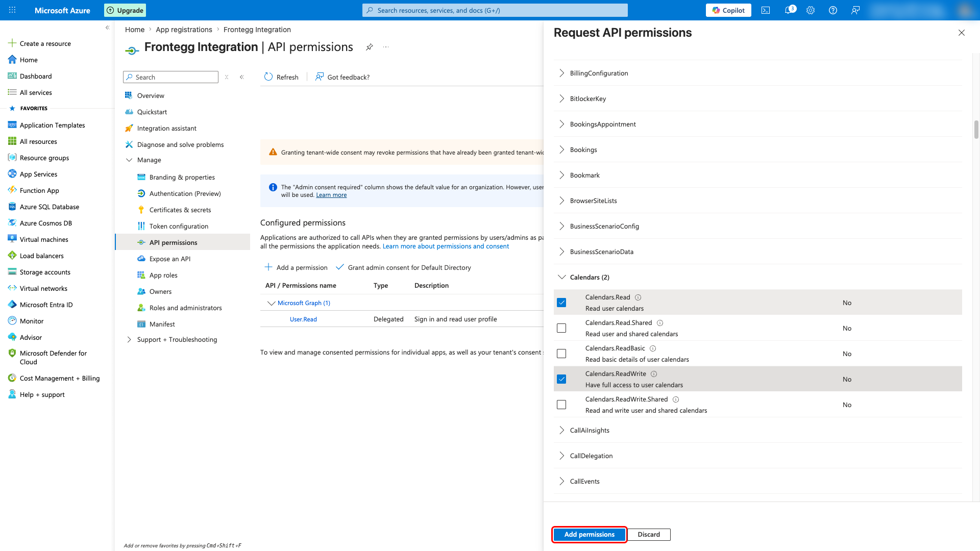
Task: Pin the Frontegg Integration page
Action: pyautogui.click(x=370, y=47)
